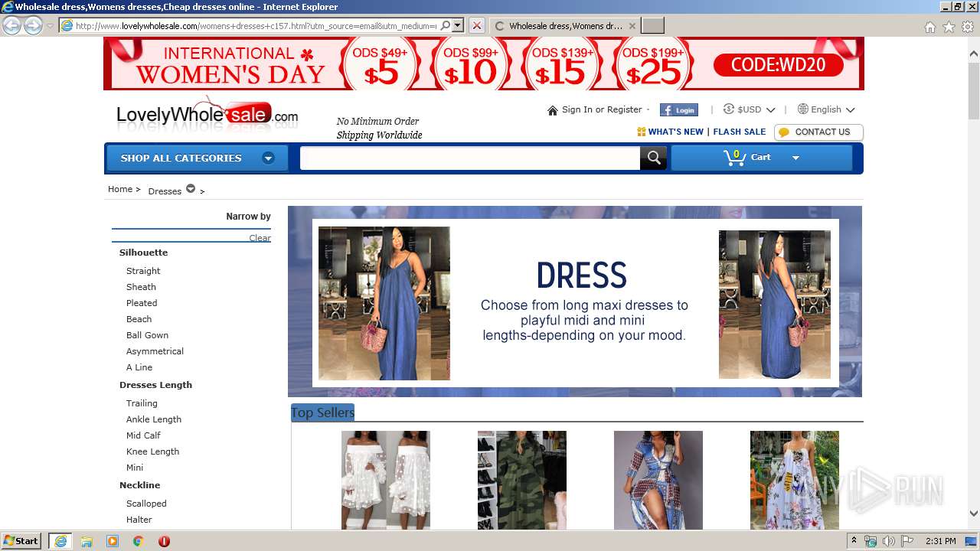Click the shopping cart icon
Screen dimensions: 980x551
734,158
